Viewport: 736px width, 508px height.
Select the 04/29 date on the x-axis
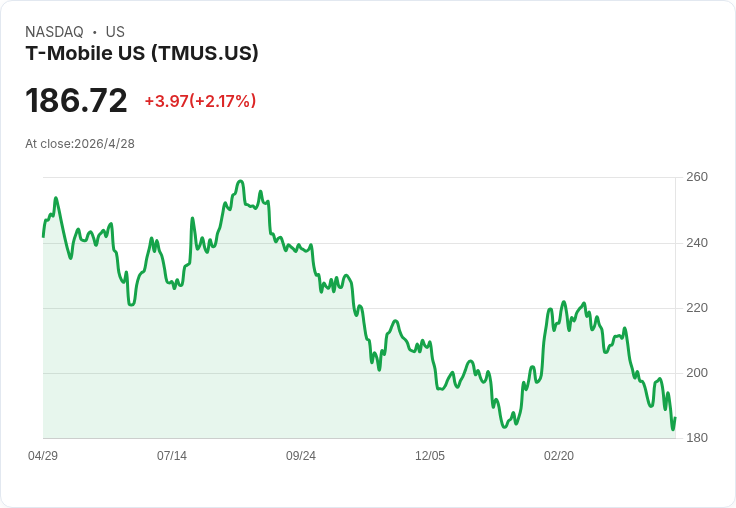pyautogui.click(x=43, y=456)
